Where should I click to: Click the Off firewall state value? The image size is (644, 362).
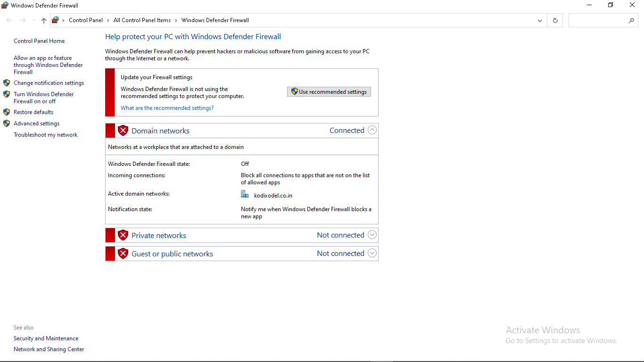(245, 164)
